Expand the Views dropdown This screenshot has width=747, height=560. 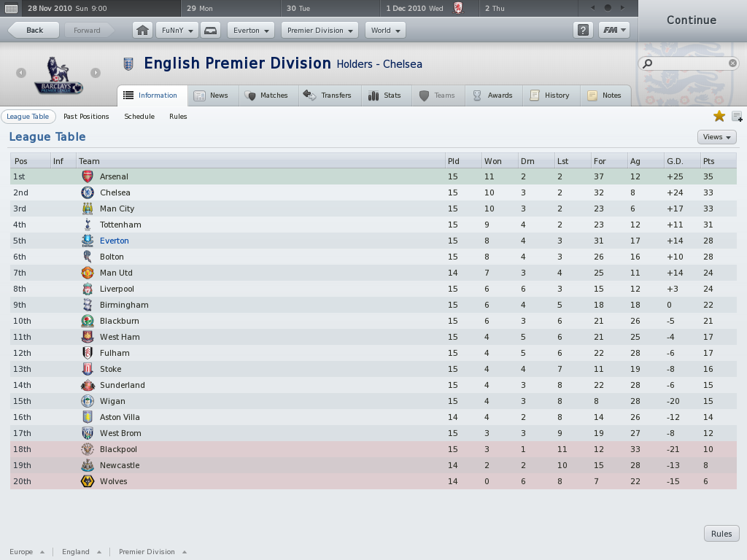click(x=716, y=137)
